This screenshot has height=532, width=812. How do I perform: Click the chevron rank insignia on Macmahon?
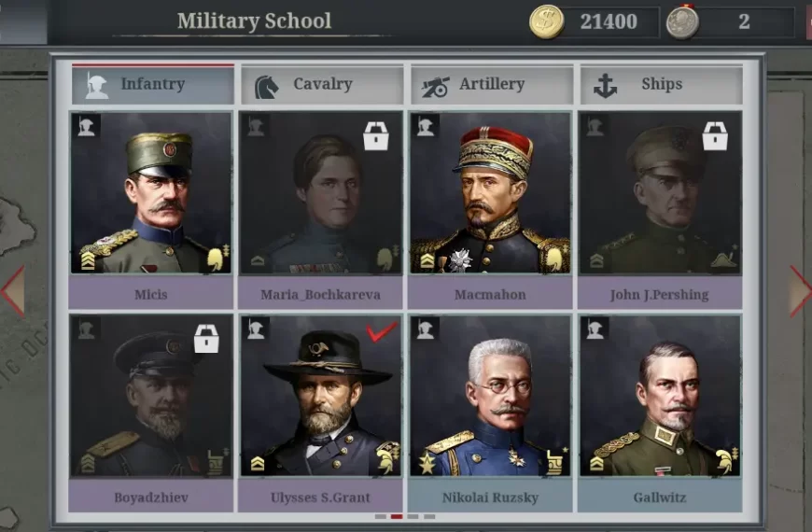(427, 260)
